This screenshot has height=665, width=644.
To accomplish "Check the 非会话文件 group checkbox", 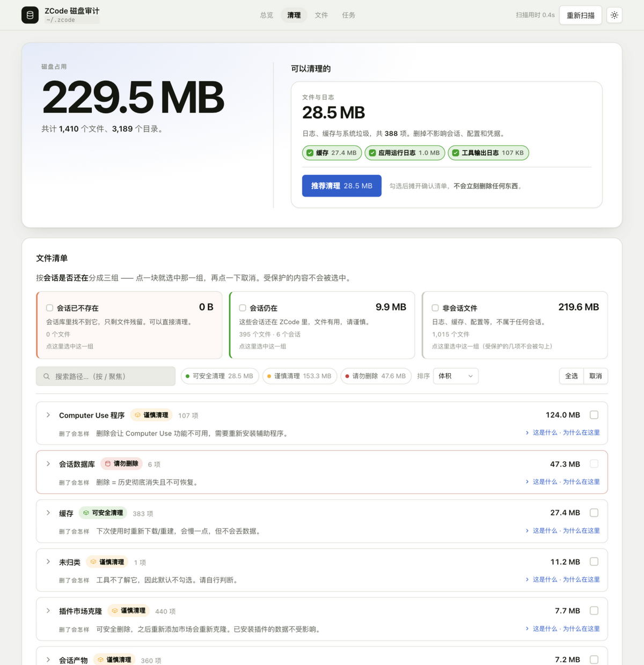I will coord(435,308).
